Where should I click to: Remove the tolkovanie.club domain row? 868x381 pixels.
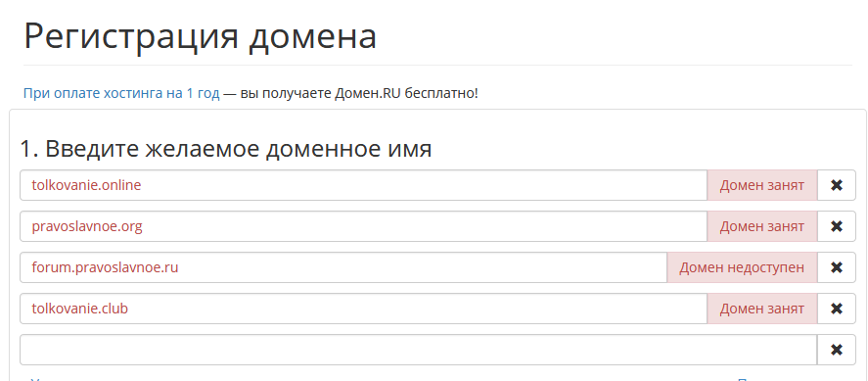click(x=837, y=309)
